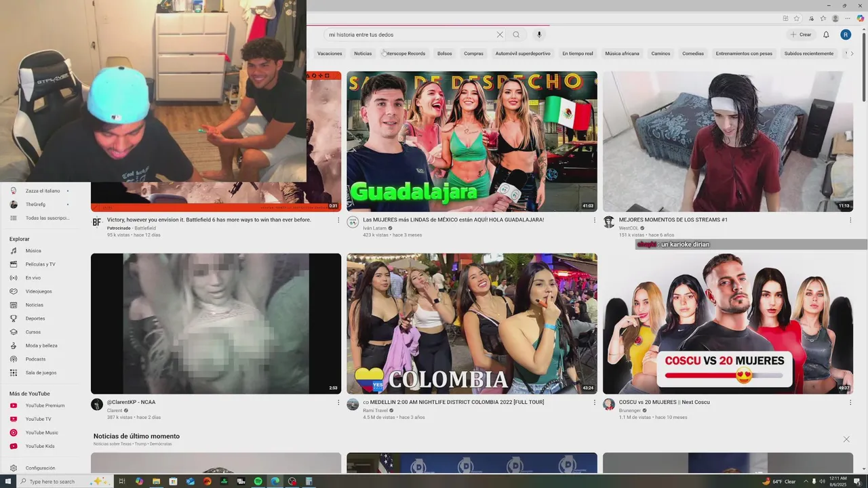The width and height of the screenshot is (868, 488).
Task: Open Sala de juegos sidebar entry
Action: 41,373
